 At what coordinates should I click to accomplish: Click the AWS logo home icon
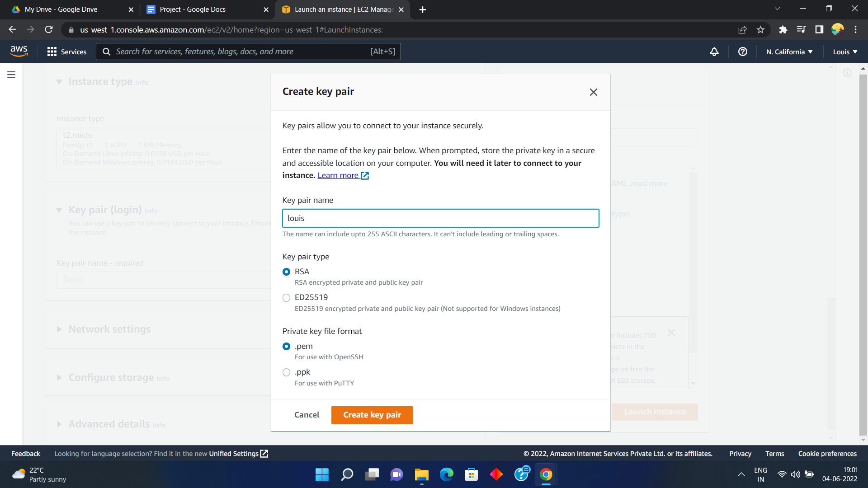point(19,51)
